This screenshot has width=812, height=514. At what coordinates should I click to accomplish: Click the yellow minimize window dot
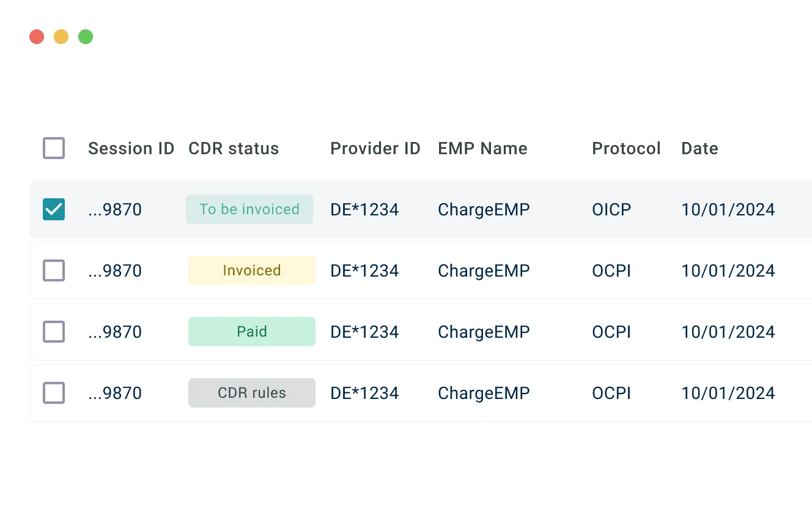(x=61, y=37)
